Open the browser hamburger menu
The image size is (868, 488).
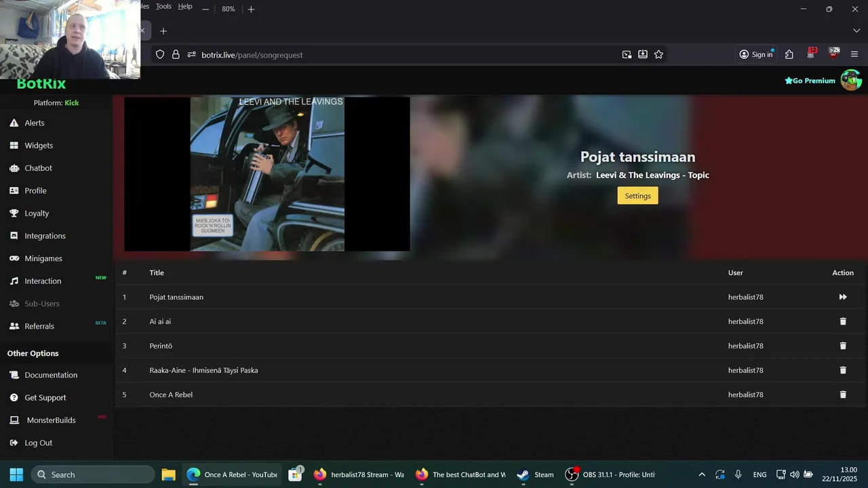854,55
